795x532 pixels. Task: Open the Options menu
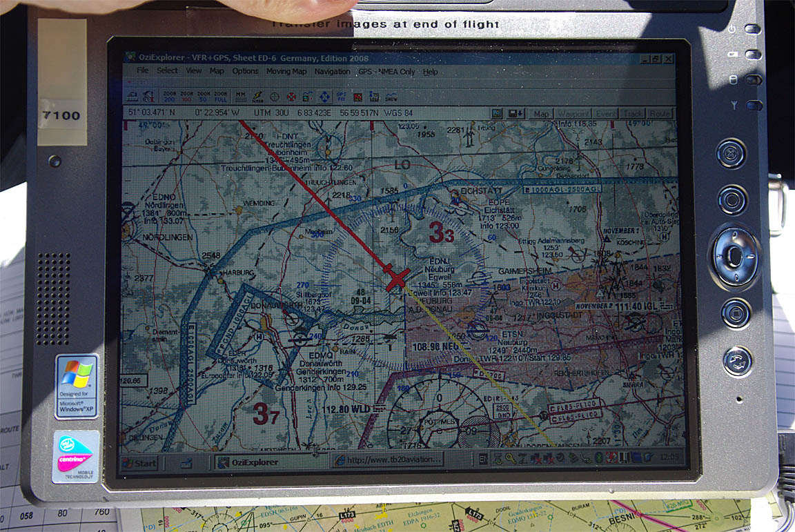point(246,72)
